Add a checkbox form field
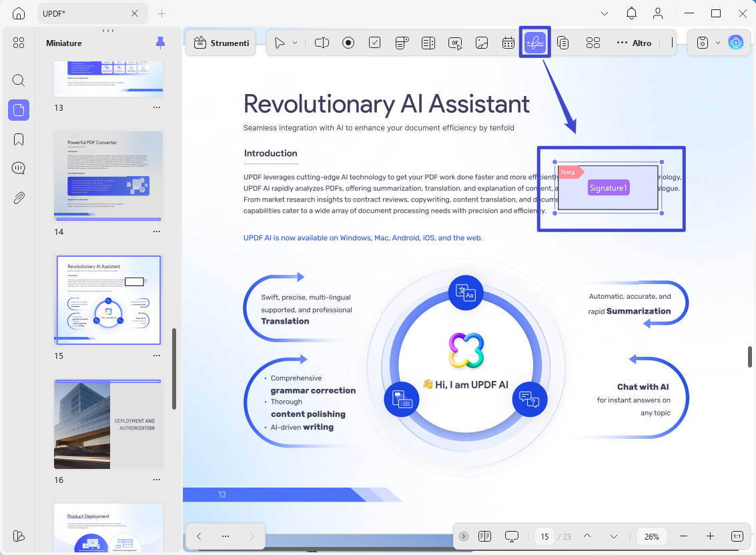Viewport: 756px width, 555px height. pyautogui.click(x=374, y=43)
